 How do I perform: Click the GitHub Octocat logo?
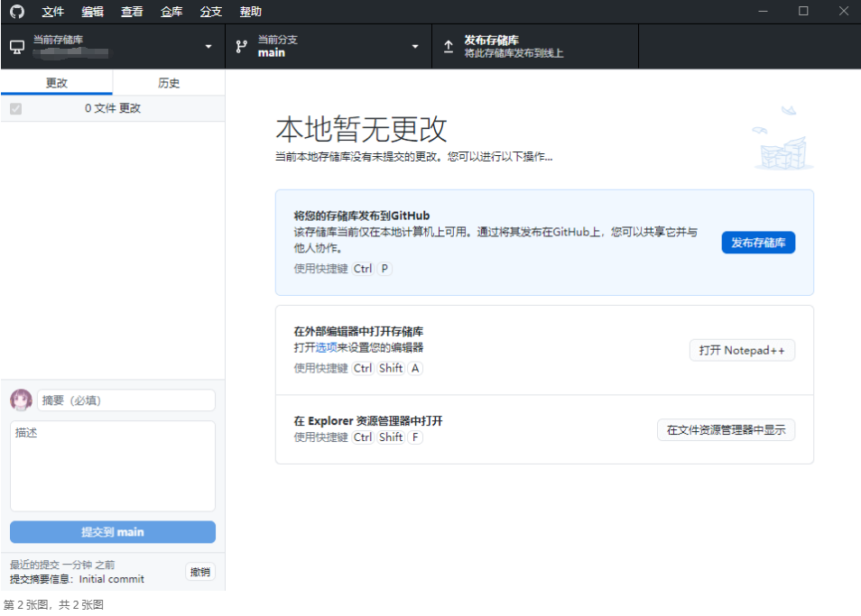coord(16,12)
